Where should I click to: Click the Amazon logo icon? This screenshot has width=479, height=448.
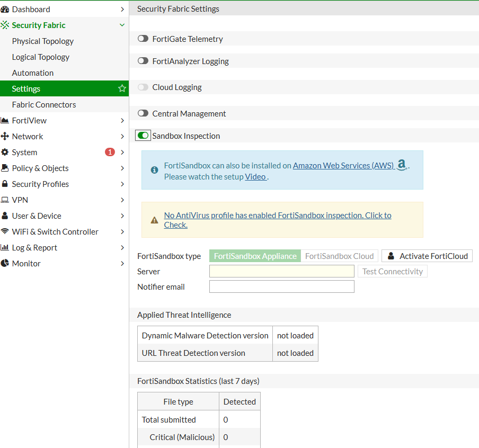pos(402,165)
